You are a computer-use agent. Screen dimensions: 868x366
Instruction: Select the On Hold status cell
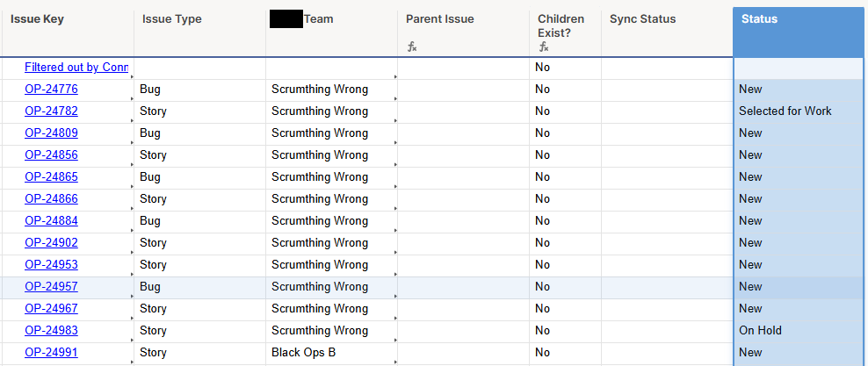point(799,331)
